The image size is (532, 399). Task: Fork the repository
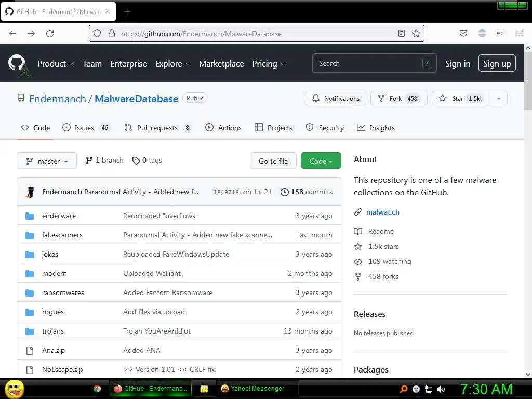coord(398,98)
